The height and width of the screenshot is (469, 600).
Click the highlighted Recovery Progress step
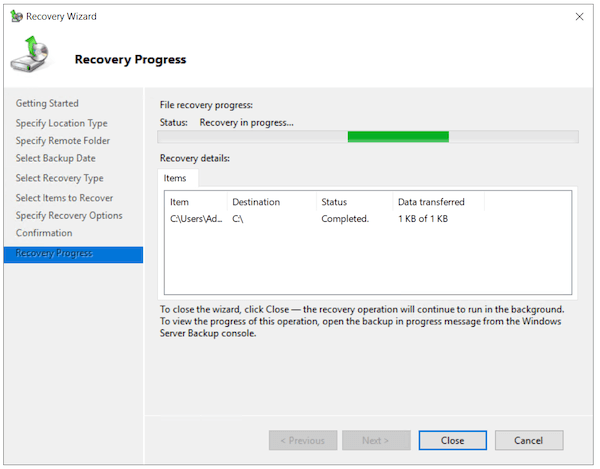(x=54, y=254)
